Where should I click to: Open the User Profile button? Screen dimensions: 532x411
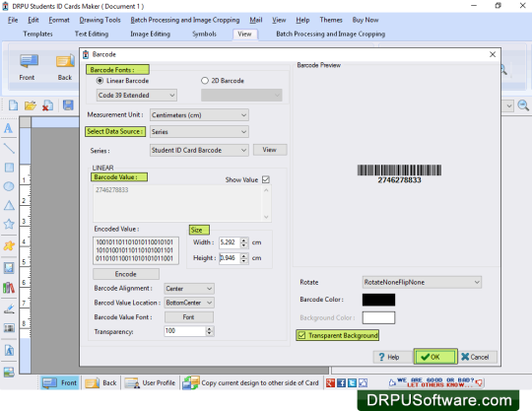150,382
